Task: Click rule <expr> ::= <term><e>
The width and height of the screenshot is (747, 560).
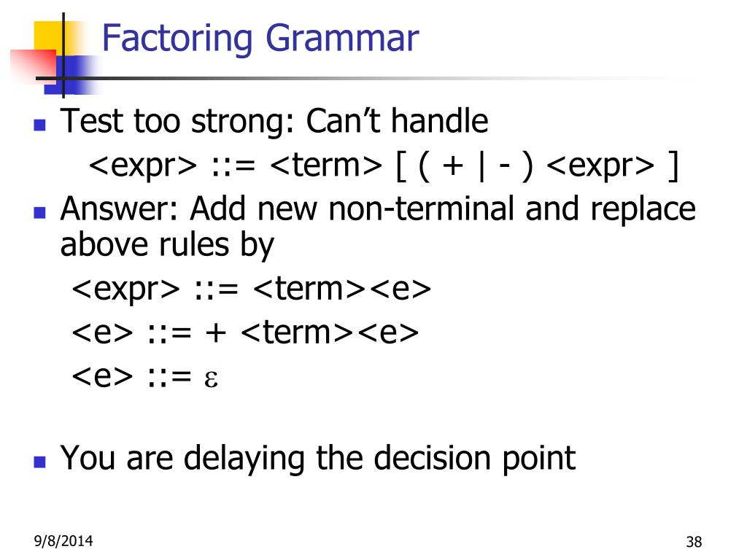Action: 252,289
